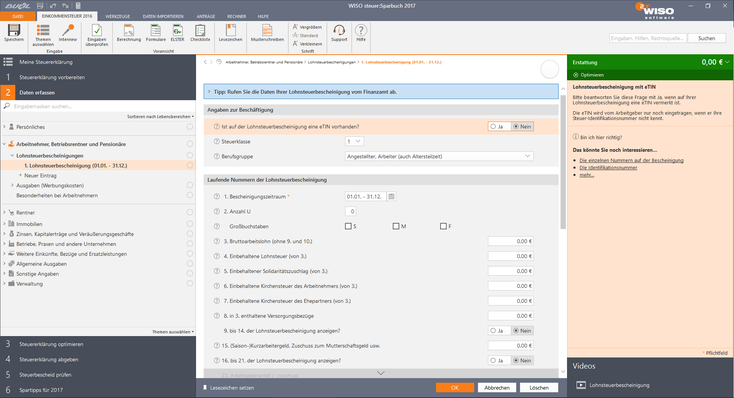Click the undo arrow in the title bar
The height and width of the screenshot is (398, 734).
tap(53, 6)
